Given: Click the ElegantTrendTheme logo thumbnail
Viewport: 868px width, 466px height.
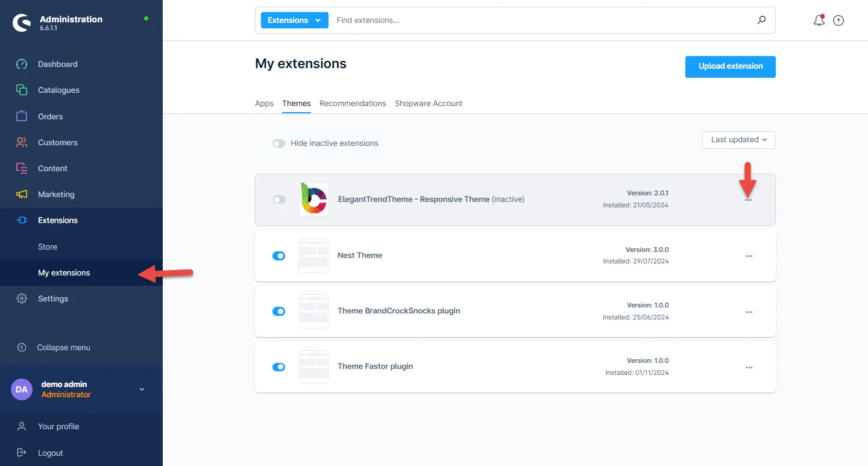Looking at the screenshot, I should click(313, 200).
